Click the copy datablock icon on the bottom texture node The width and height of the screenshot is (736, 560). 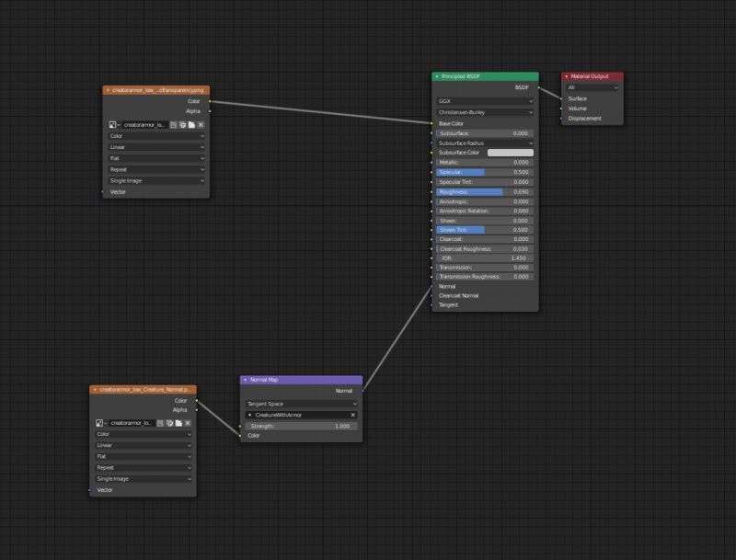point(169,423)
